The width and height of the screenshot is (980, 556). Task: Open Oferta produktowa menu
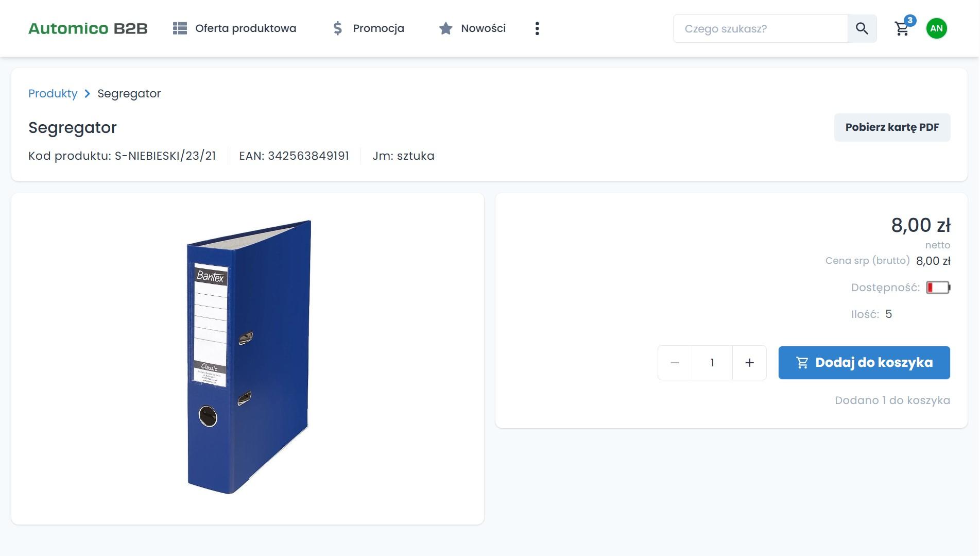click(x=245, y=28)
